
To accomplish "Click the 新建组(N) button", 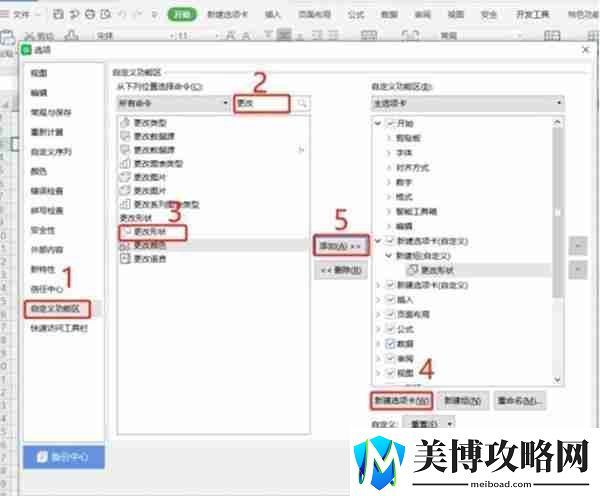I will [x=463, y=401].
